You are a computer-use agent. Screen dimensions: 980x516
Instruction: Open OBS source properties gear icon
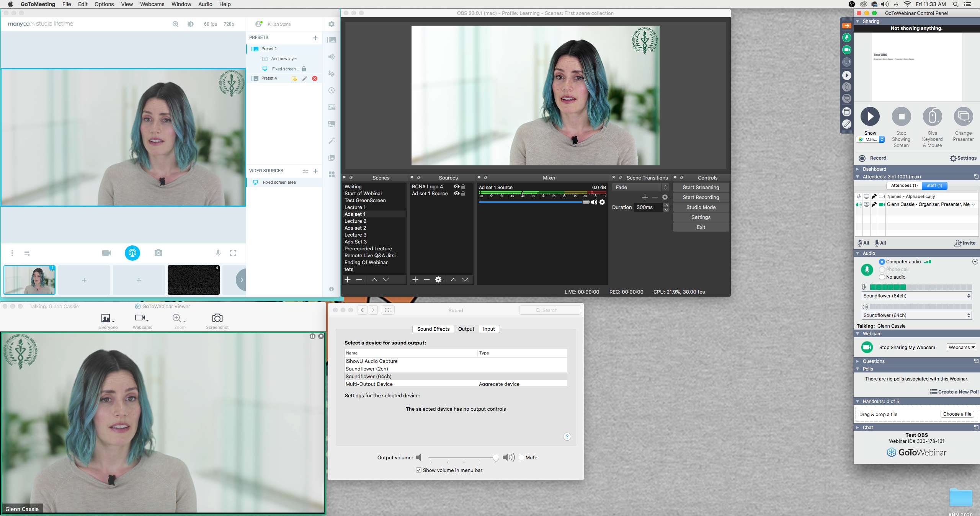(x=438, y=279)
